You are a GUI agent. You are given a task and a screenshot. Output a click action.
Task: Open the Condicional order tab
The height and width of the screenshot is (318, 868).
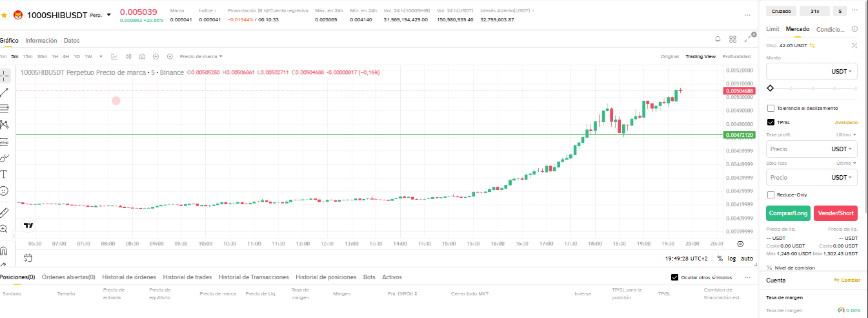(x=831, y=29)
